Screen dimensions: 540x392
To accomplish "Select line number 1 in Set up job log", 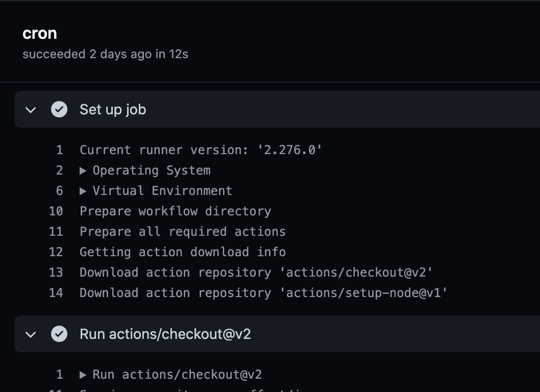I will point(59,150).
